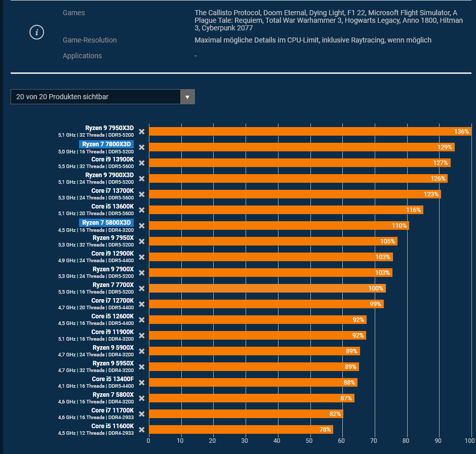This screenshot has width=476, height=454.
Task: Click the 127% value on the Core i9 13900K bar
Action: [x=441, y=163]
